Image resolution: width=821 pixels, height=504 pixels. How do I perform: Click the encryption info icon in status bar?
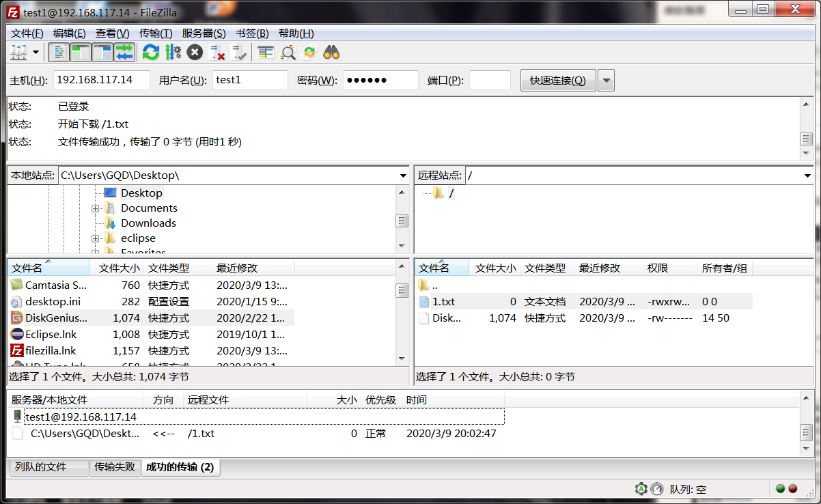[x=641, y=489]
